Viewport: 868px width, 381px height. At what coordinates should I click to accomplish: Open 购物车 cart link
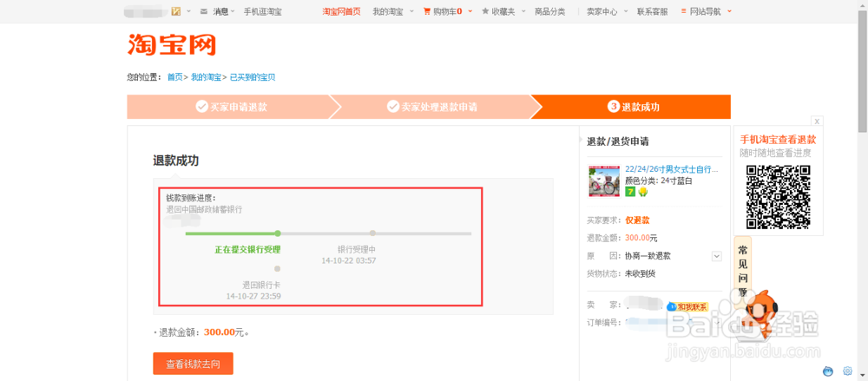(x=447, y=11)
